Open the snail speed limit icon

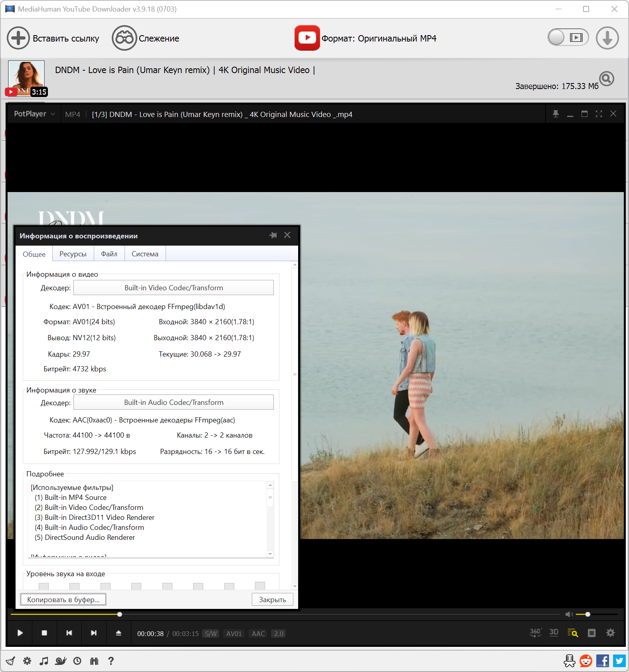tap(60, 661)
